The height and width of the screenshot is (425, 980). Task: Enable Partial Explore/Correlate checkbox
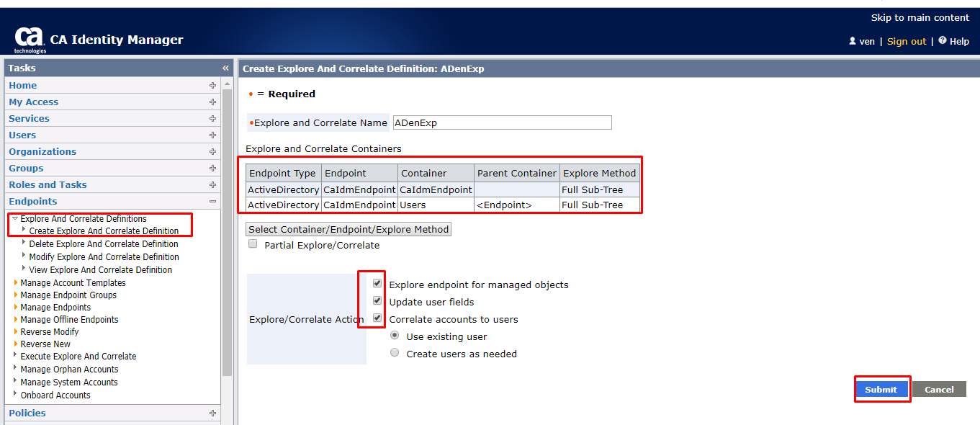click(x=253, y=244)
